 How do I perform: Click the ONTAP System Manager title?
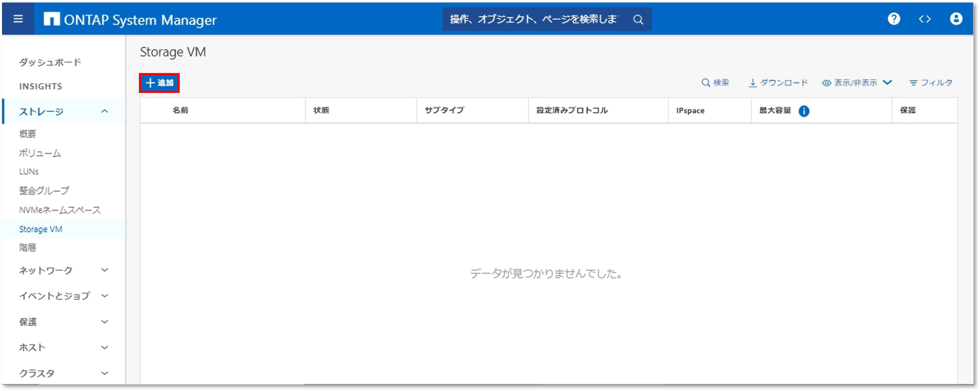tap(140, 20)
